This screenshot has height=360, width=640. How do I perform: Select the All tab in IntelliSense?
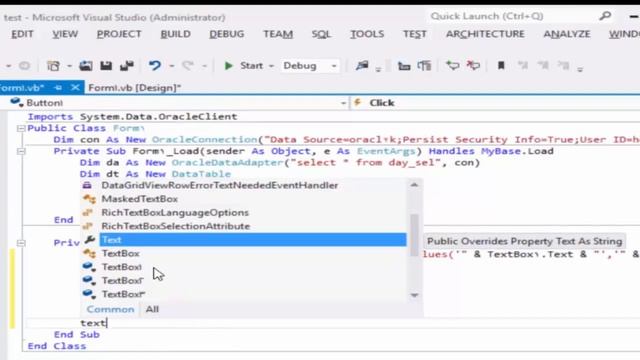pyautogui.click(x=152, y=309)
